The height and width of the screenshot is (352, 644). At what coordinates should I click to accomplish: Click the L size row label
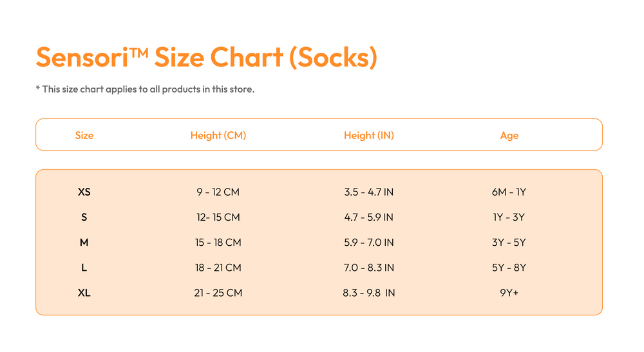(84, 268)
